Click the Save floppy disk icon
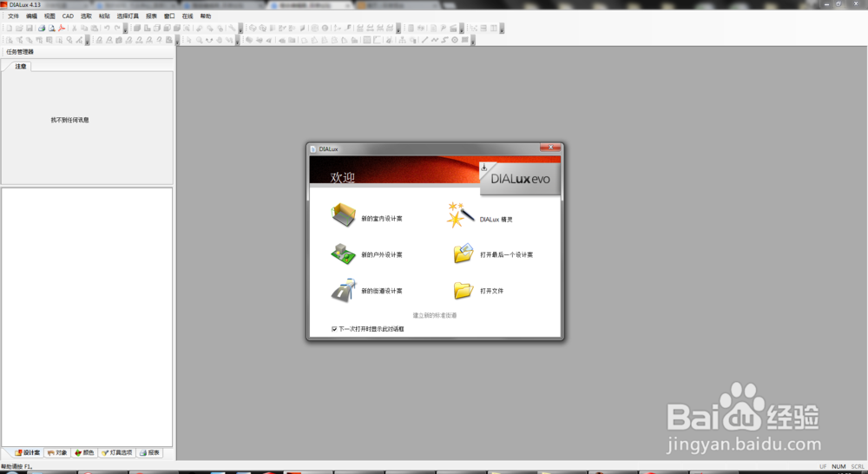This screenshot has width=868, height=474. (x=30, y=29)
